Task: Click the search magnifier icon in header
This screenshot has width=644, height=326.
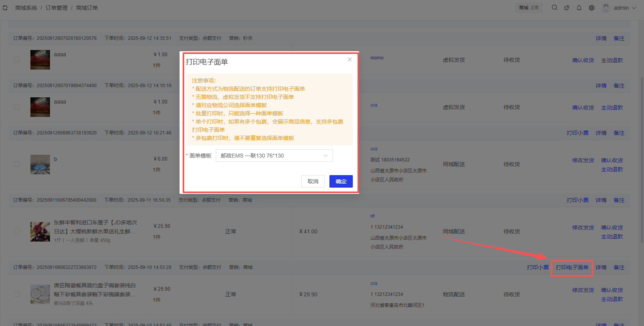Action: tap(554, 8)
